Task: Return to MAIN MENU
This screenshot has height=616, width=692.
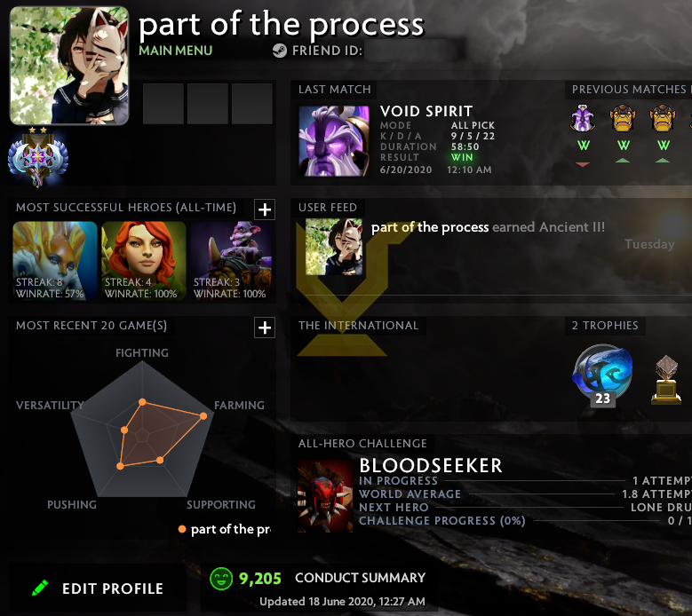Action: (176, 51)
